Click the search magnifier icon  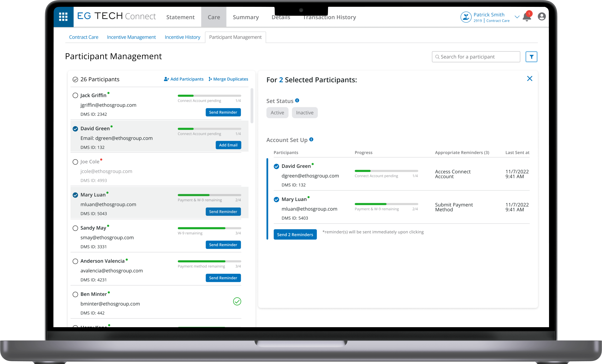click(x=437, y=57)
